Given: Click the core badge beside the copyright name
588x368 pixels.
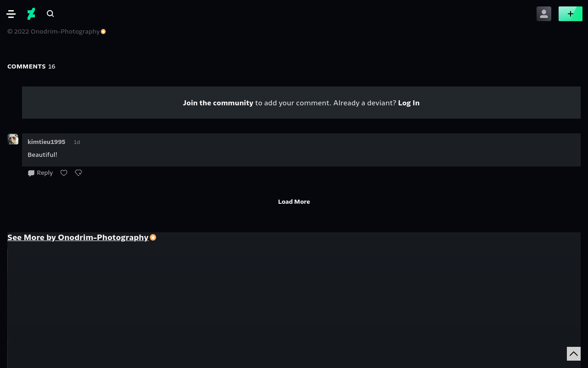Looking at the screenshot, I should point(103,32).
